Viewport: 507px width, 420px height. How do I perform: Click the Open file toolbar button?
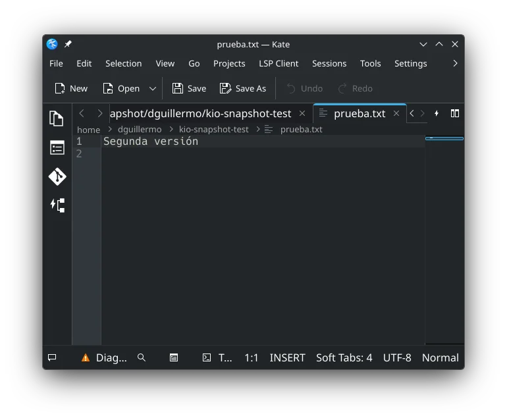122,88
